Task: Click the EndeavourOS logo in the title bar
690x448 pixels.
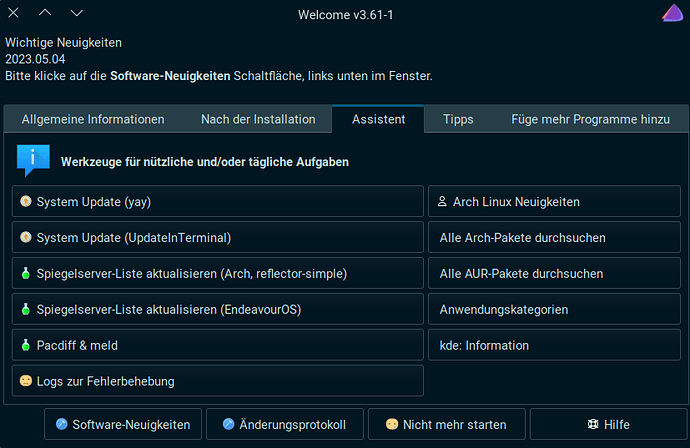Action: coord(672,13)
